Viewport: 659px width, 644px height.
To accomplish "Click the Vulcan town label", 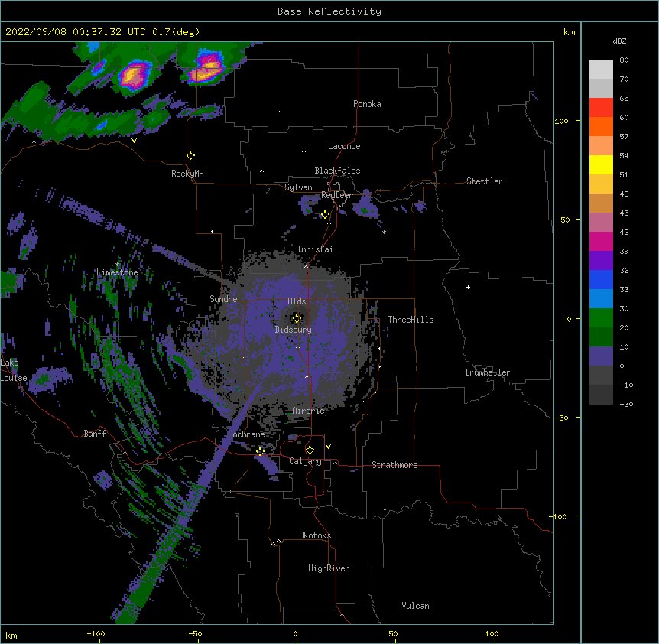I will 415,606.
